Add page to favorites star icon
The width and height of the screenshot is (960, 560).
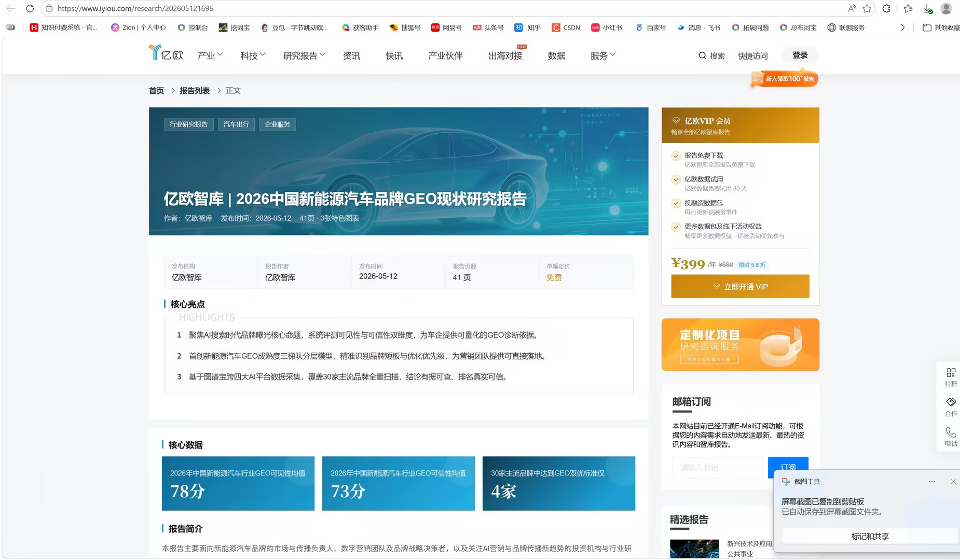(867, 8)
